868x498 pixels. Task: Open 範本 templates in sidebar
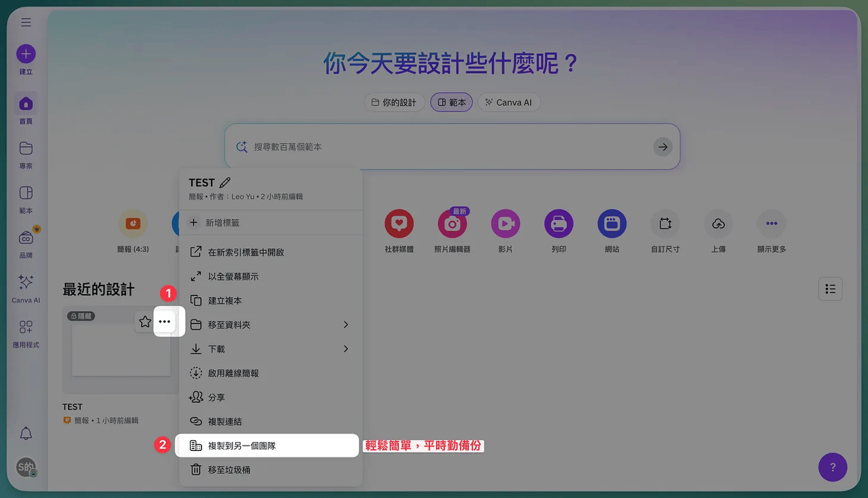pos(26,199)
